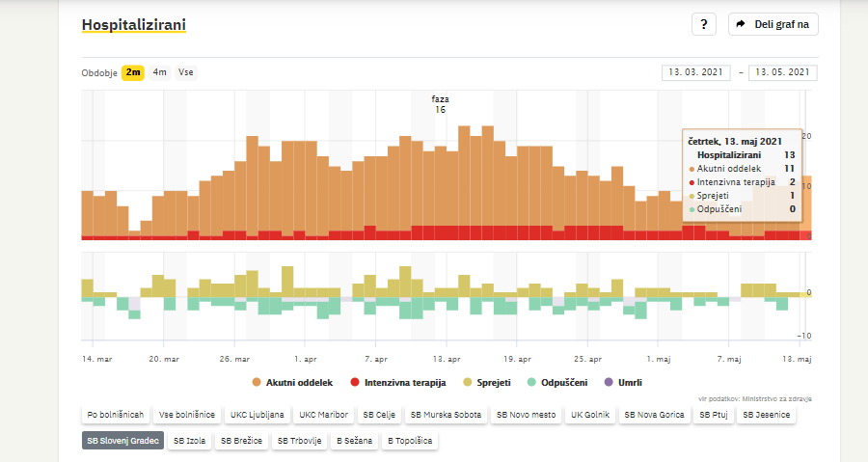Toggle Odpuščeni legend series
868x462 pixels.
tap(556, 383)
